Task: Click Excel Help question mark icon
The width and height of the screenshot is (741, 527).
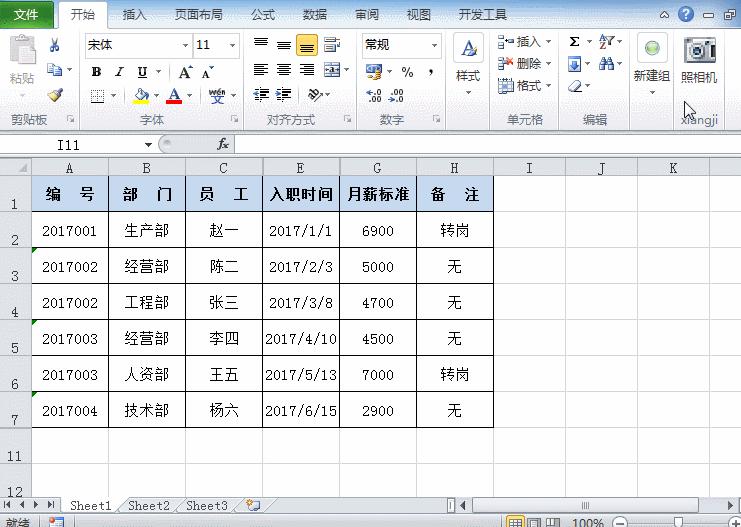Action: click(686, 14)
